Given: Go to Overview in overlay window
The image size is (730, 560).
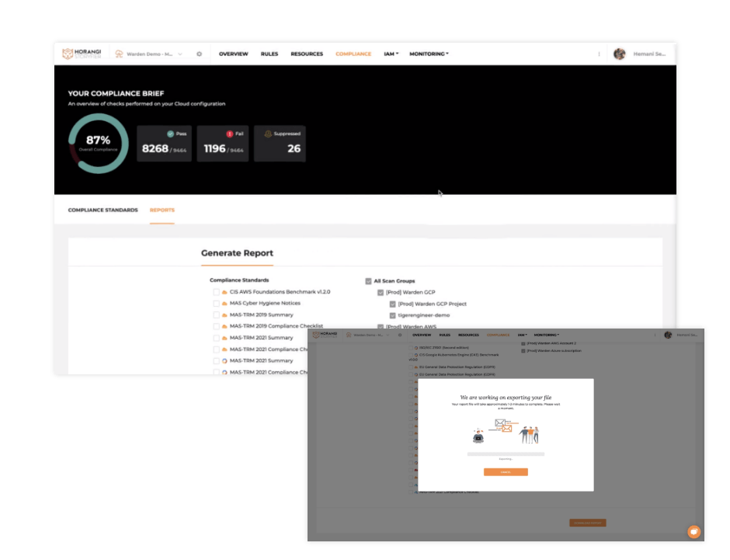Looking at the screenshot, I should click(422, 335).
